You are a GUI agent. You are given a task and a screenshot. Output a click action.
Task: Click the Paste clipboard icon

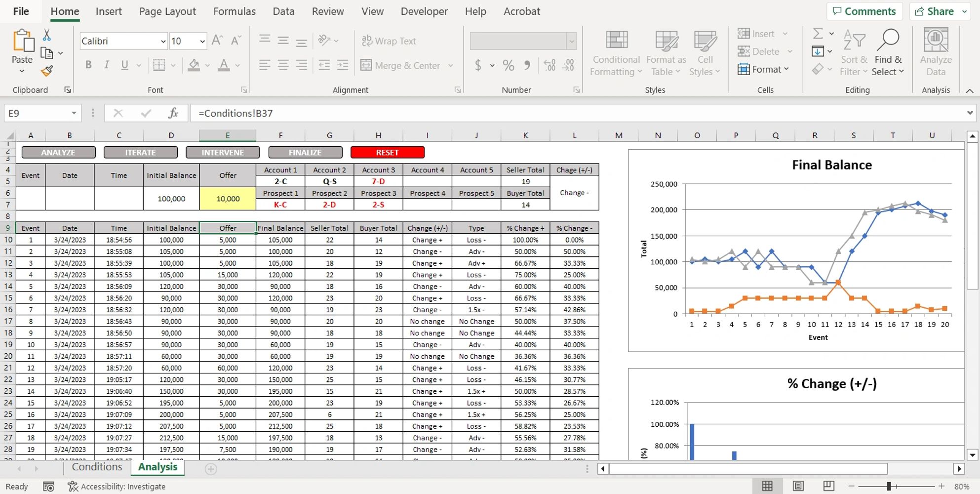(x=22, y=41)
